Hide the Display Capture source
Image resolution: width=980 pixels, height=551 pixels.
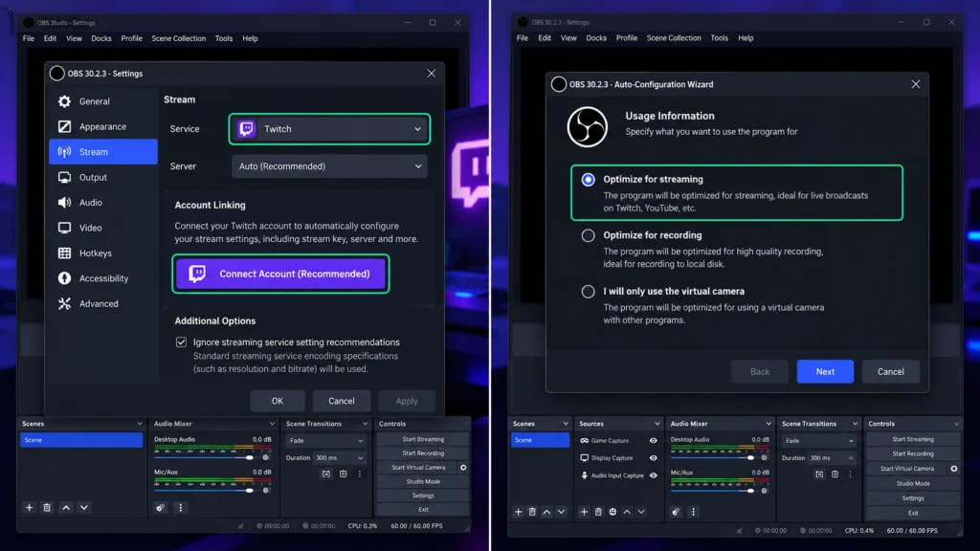click(653, 458)
